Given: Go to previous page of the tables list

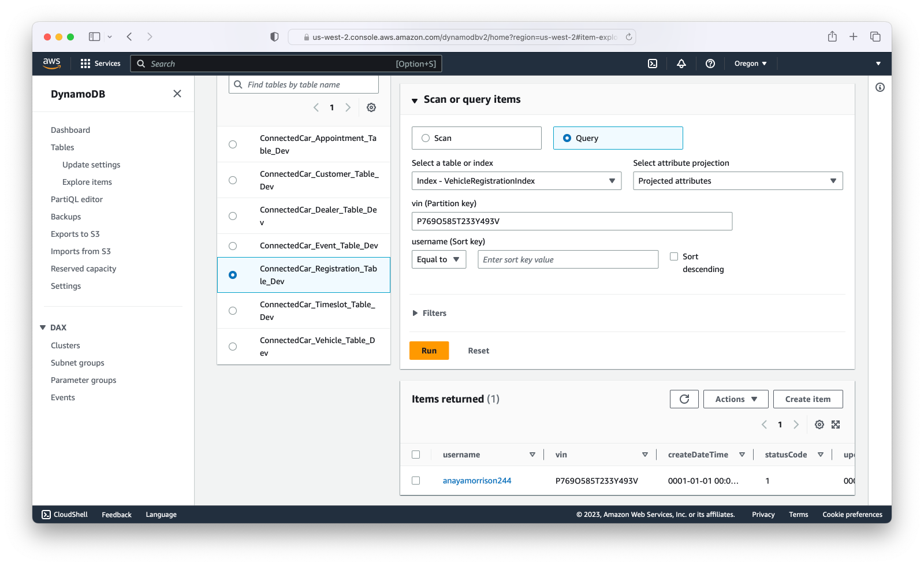Looking at the screenshot, I should coord(316,107).
